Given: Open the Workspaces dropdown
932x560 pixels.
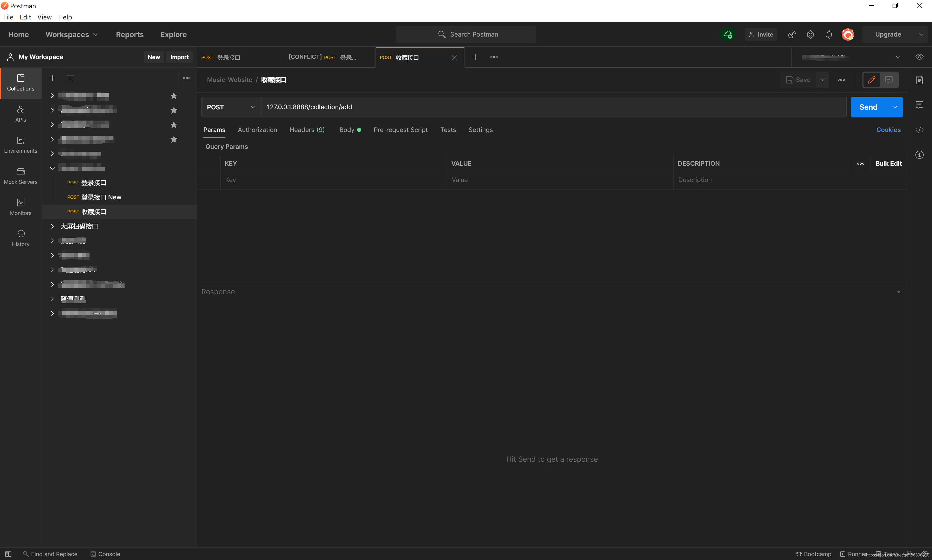Looking at the screenshot, I should [x=71, y=35].
